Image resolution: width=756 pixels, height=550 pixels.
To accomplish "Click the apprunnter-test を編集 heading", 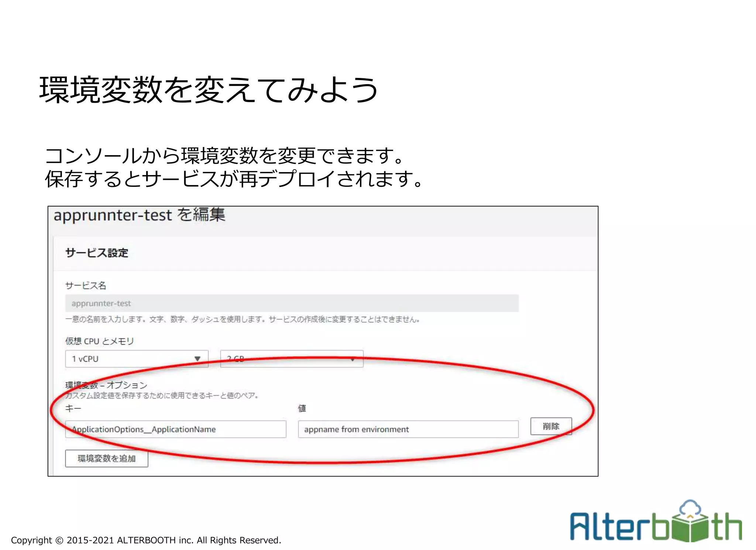I will [139, 215].
